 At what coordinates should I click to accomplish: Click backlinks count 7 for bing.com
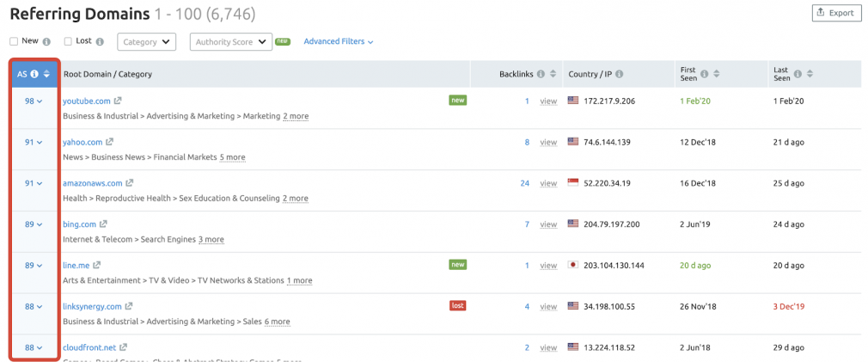tap(527, 224)
